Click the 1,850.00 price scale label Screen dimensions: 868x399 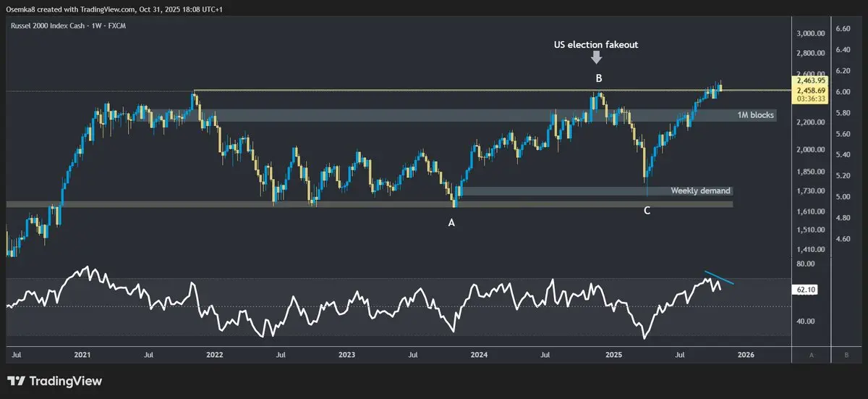click(x=811, y=172)
